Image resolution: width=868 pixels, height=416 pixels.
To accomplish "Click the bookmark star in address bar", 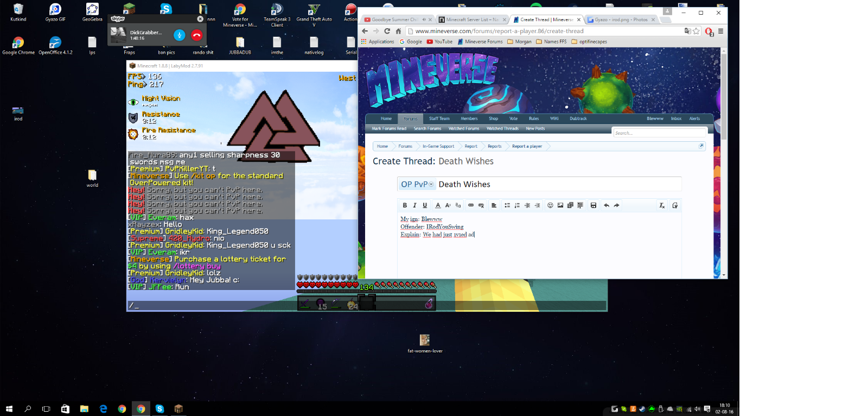I will [697, 31].
